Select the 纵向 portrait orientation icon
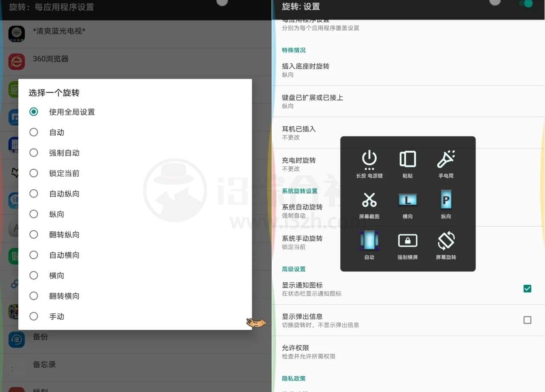The width and height of the screenshot is (545, 392). 445,200
